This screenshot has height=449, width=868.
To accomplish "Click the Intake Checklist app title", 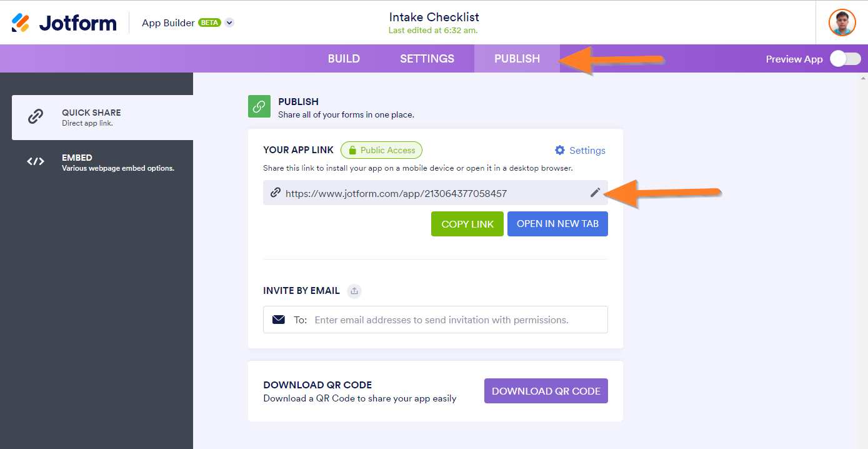I will point(434,17).
